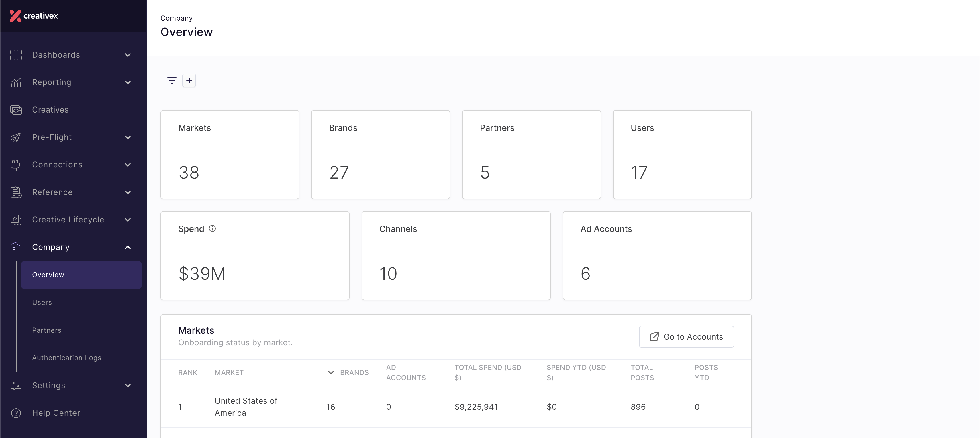Click the sort arrow beside the BRANDS header
980x438 pixels.
331,373
